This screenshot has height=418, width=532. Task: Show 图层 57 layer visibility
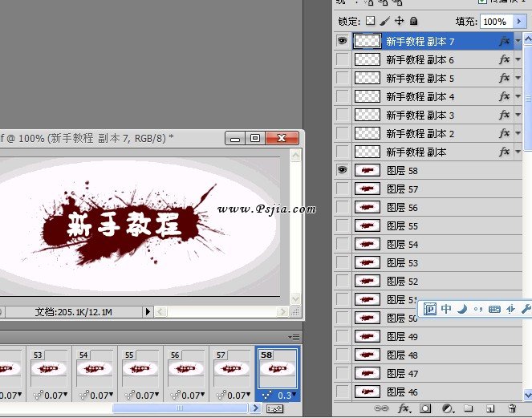pyautogui.click(x=343, y=189)
